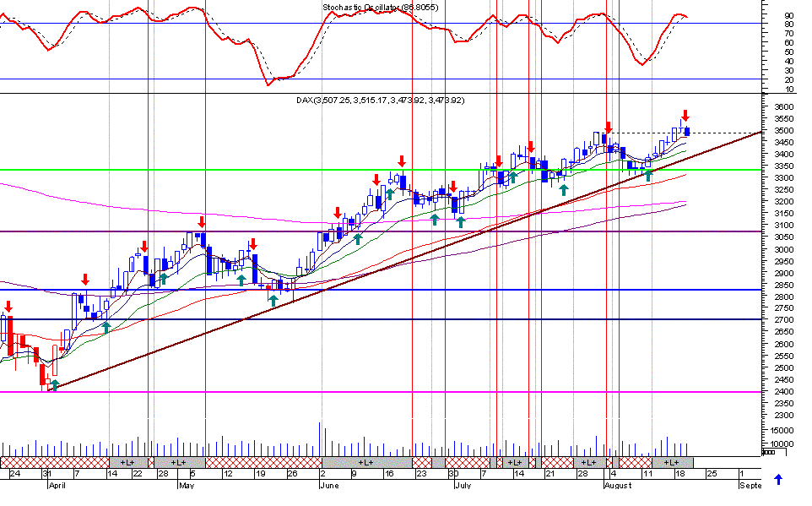Click the 50 level on the stochastic axis
Image resolution: width=812 pixels, height=506 pixels.
coord(789,52)
